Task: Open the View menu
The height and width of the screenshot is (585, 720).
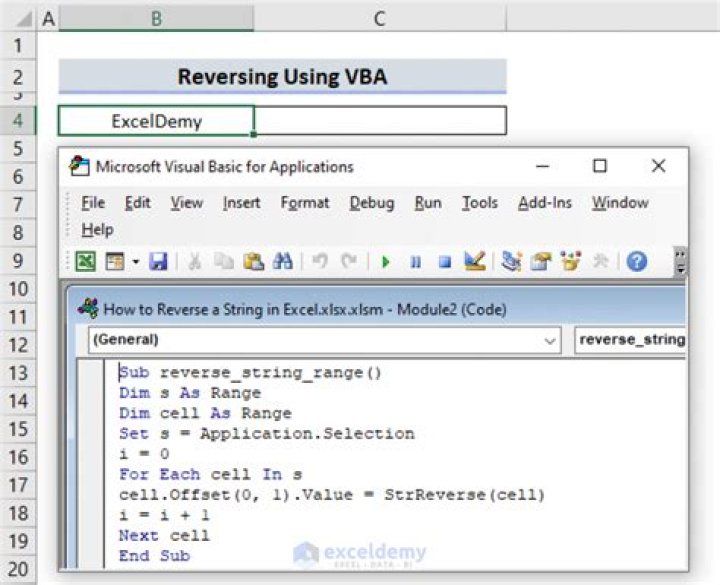Action: (x=186, y=202)
